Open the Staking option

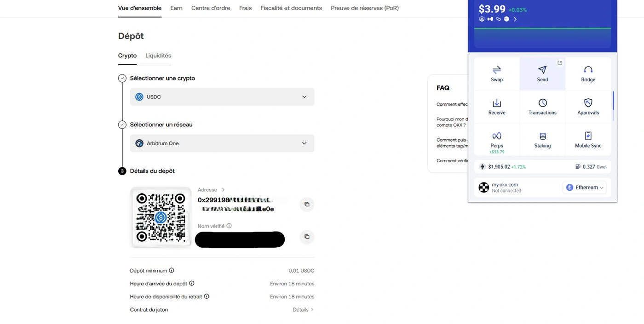(x=542, y=140)
